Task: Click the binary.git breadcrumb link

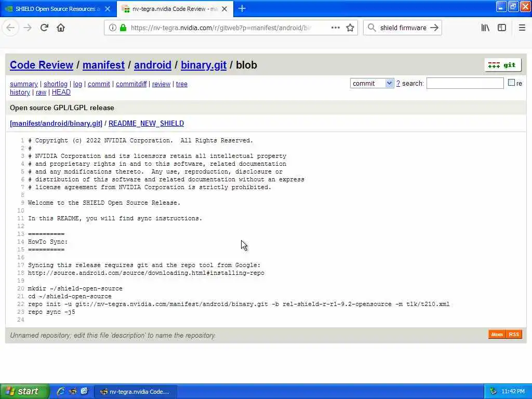Action: tap(204, 65)
